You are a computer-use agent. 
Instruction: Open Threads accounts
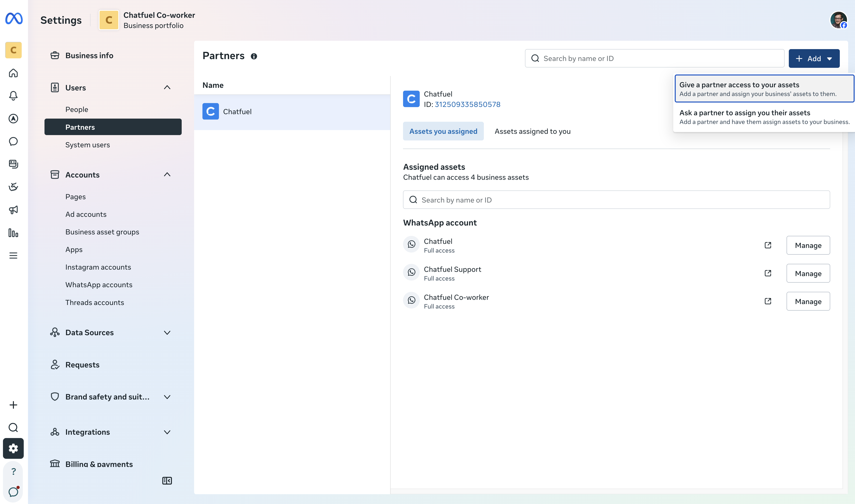click(x=95, y=302)
